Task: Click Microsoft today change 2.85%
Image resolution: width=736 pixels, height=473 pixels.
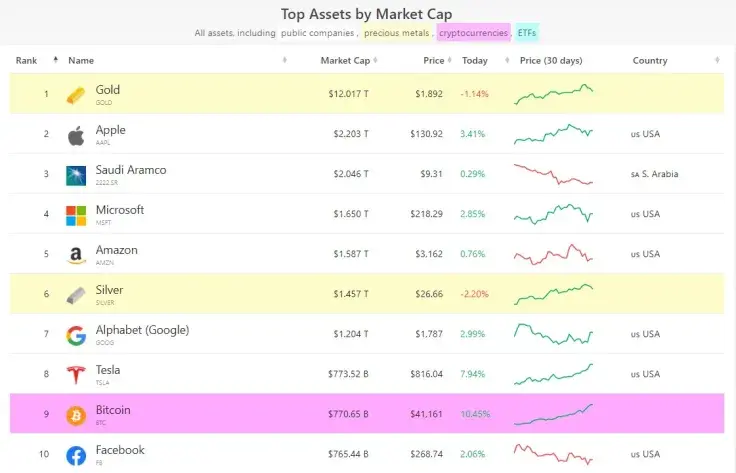Action: 472,214
